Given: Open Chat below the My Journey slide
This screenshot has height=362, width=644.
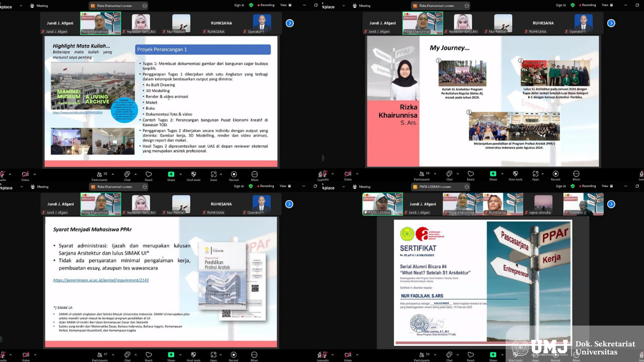Looking at the screenshot, I should [449, 176].
